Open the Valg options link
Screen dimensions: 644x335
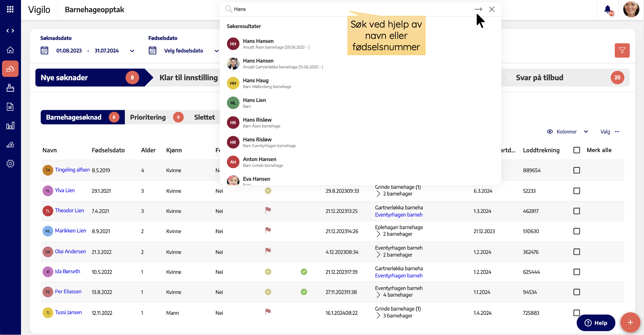point(605,132)
